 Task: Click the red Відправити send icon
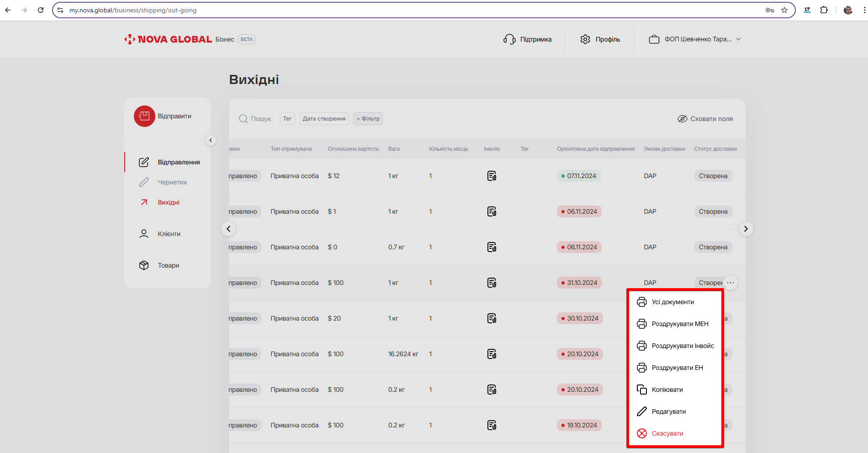pos(144,116)
